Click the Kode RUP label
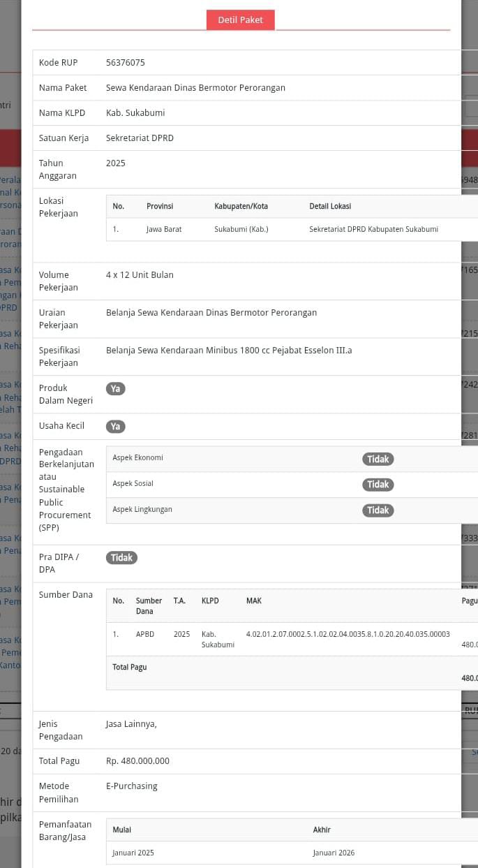The height and width of the screenshot is (868, 478). [59, 62]
